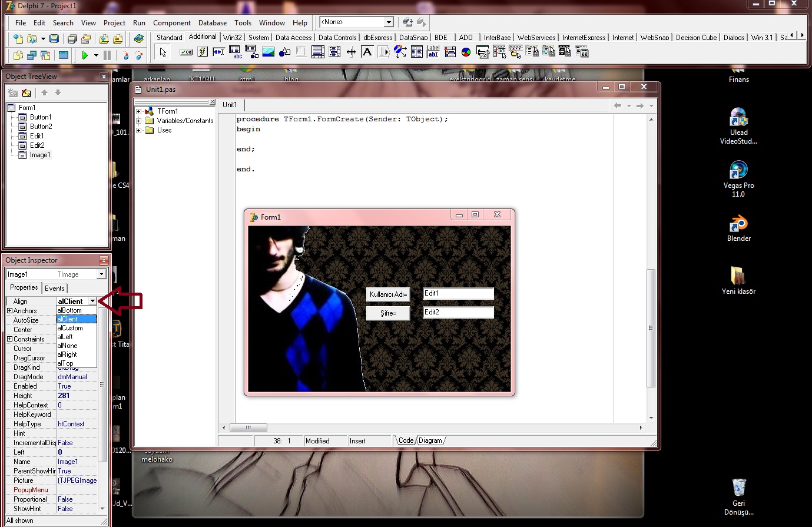Click the Save All toolbar icon
The height and width of the screenshot is (527, 812).
[x=72, y=39]
